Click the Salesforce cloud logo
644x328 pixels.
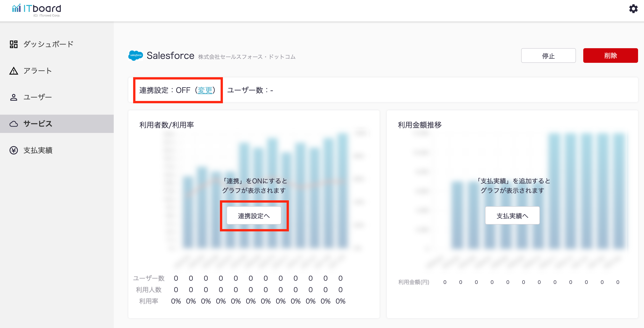coord(135,56)
